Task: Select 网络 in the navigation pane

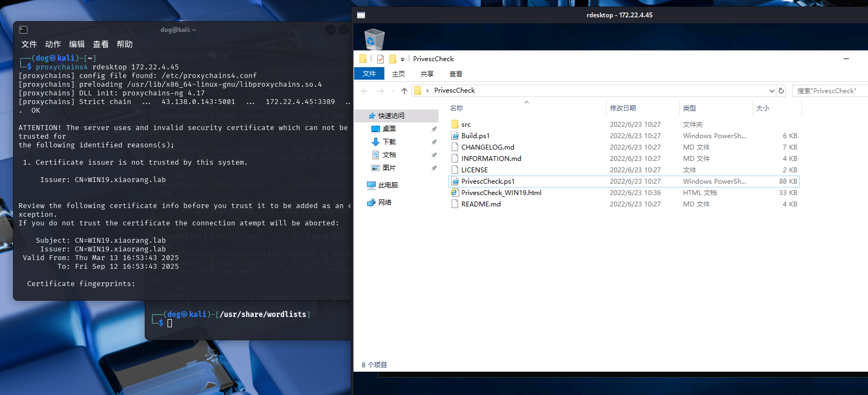Action: (x=384, y=203)
